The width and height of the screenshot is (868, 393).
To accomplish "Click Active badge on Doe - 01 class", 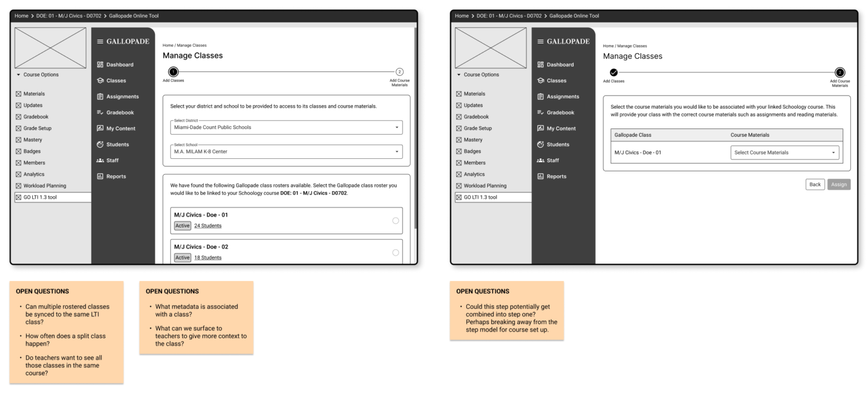I will (x=183, y=226).
